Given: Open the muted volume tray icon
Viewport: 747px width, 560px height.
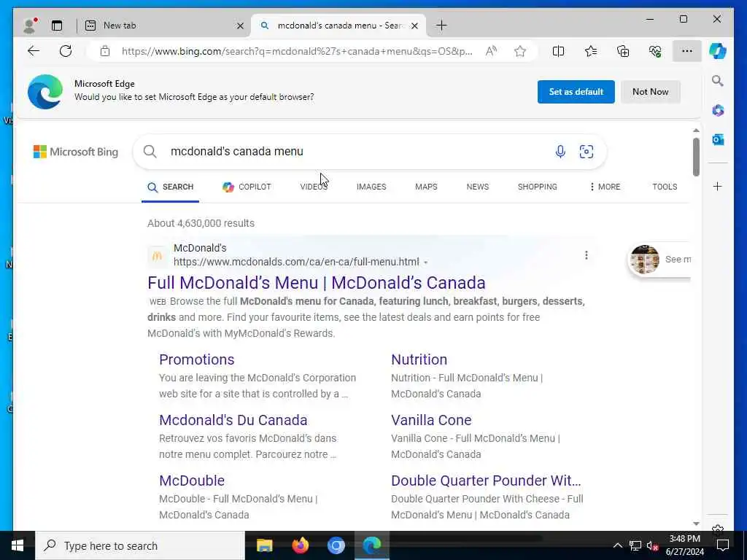Looking at the screenshot, I should [x=652, y=545].
